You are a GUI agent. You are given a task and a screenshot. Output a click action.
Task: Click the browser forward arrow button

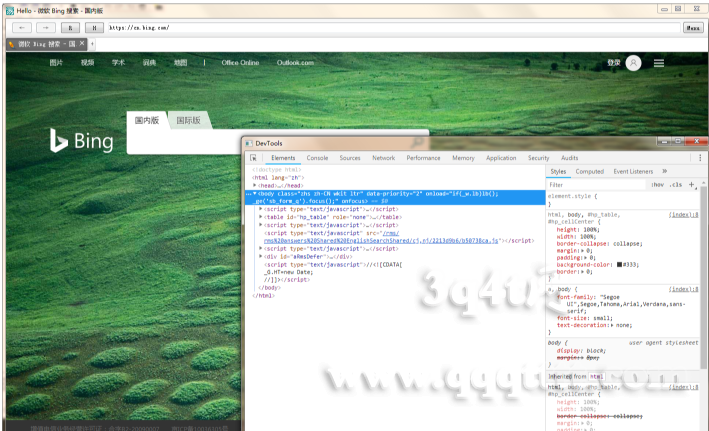click(46, 28)
